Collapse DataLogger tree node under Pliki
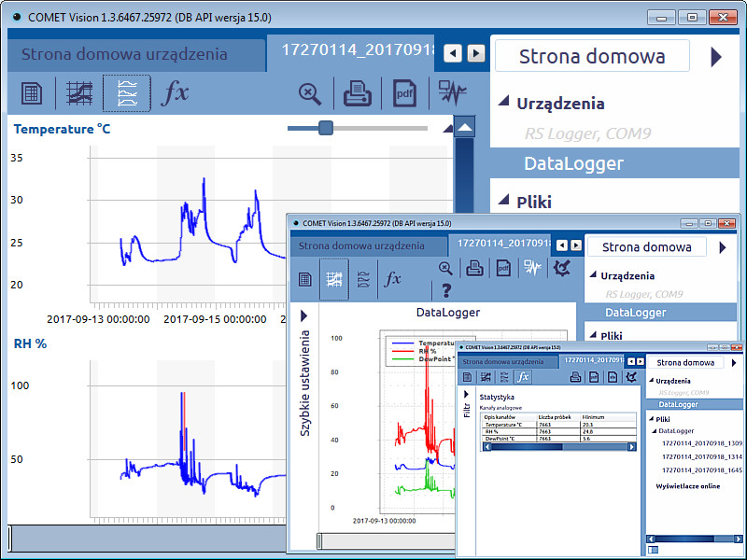The width and height of the screenshot is (747, 560). pyautogui.click(x=655, y=430)
